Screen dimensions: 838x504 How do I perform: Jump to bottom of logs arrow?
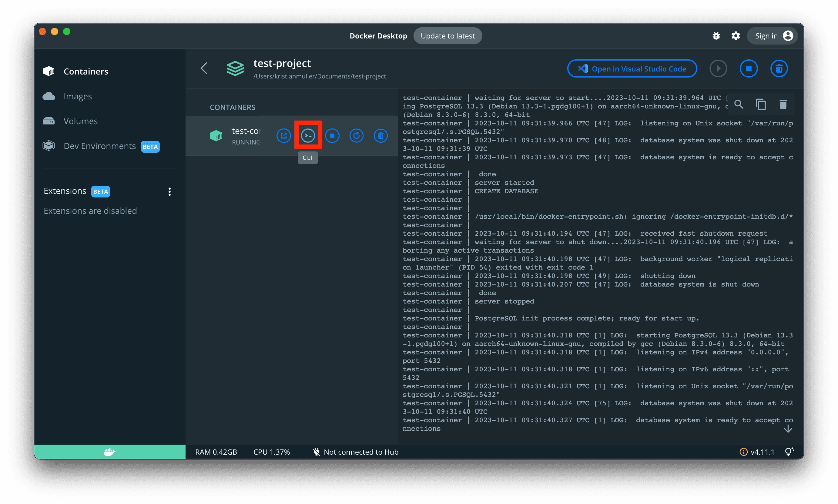tap(788, 429)
